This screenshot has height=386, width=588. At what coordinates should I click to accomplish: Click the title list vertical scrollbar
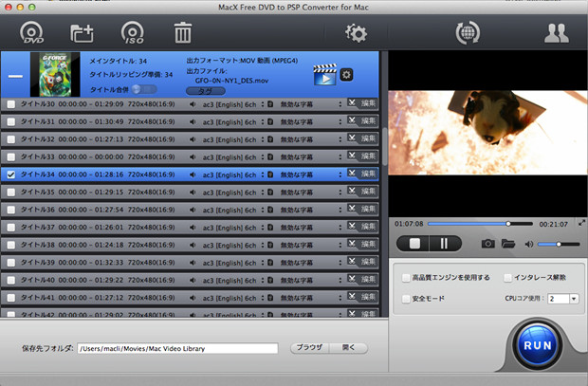[x=384, y=146]
